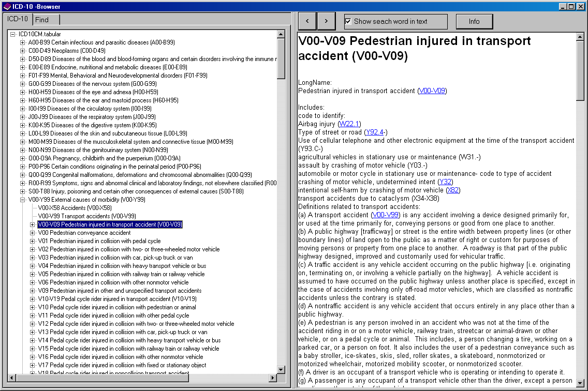The image size is (588, 391).
Task: Expand I00-I99 circulatory system node
Action: tap(22, 109)
